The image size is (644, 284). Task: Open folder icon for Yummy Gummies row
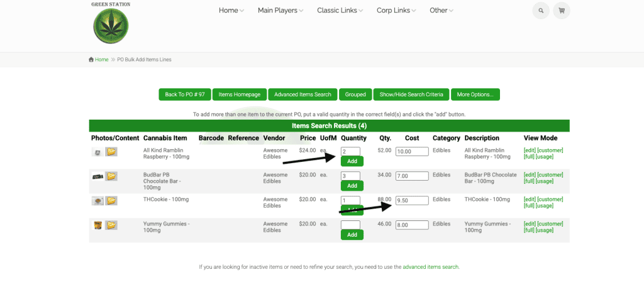point(111,225)
